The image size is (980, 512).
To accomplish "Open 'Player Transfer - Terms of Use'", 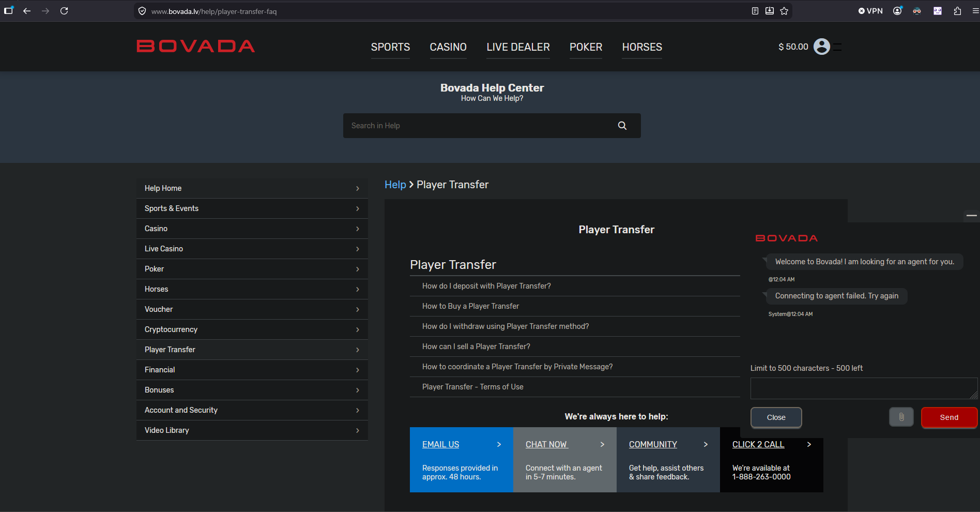I will click(473, 387).
